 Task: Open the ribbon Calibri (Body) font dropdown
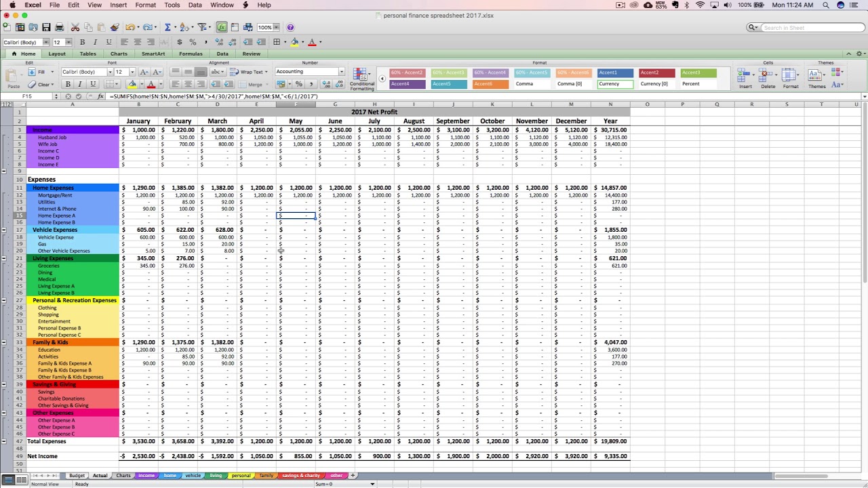(110, 72)
